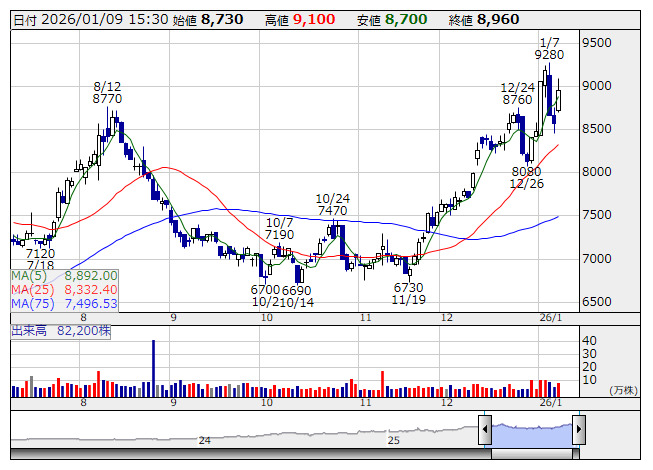653x470 pixels.
Task: Click the left range slider handle
Action: coord(485,430)
